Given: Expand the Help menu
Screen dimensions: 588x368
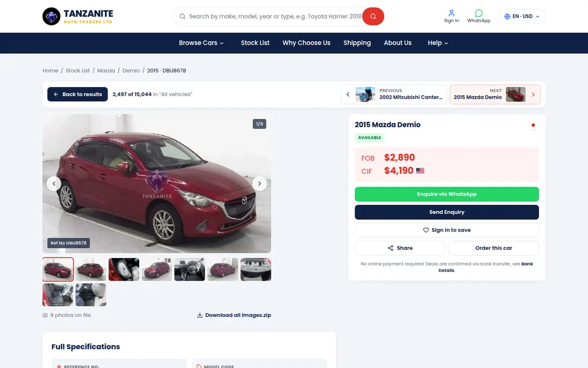Looking at the screenshot, I should [x=438, y=43].
